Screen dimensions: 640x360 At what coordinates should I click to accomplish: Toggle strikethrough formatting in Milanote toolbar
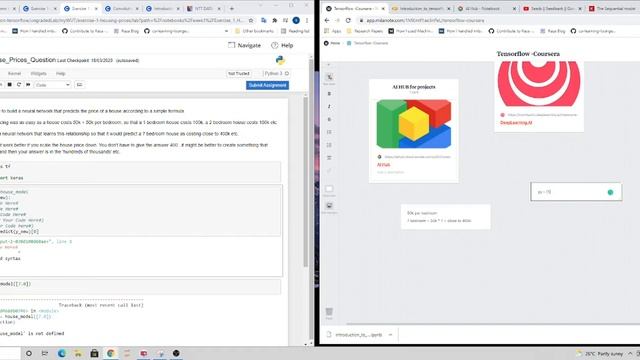tap(329, 119)
